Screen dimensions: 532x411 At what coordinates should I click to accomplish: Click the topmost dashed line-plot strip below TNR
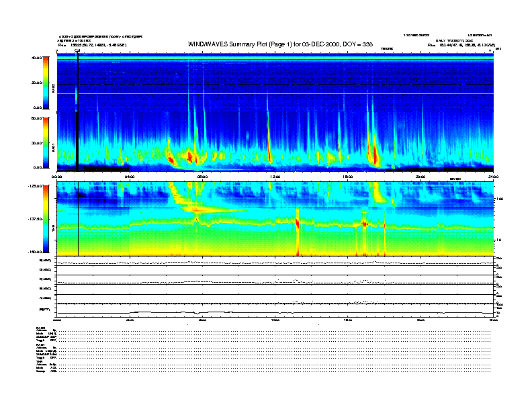275,261
